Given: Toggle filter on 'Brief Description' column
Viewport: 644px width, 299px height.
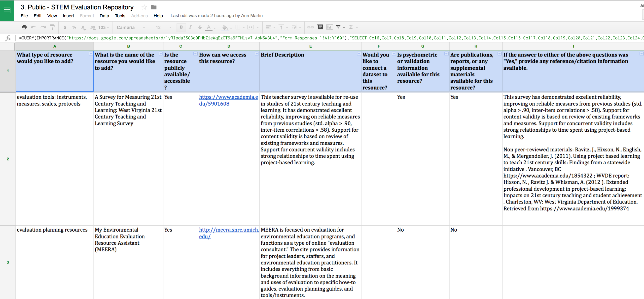Looking at the screenshot, I should click(x=359, y=54).
